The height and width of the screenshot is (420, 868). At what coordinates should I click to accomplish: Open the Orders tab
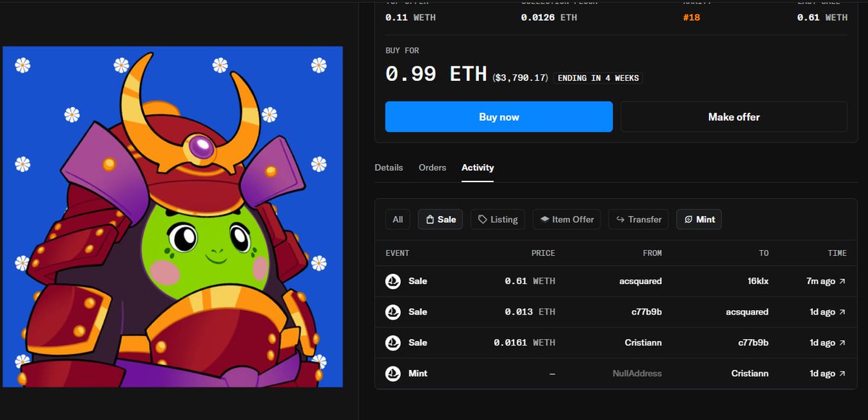coord(432,167)
